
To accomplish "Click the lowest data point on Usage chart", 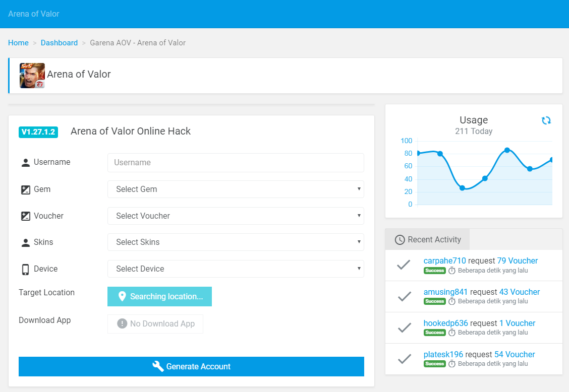I will pos(462,188).
